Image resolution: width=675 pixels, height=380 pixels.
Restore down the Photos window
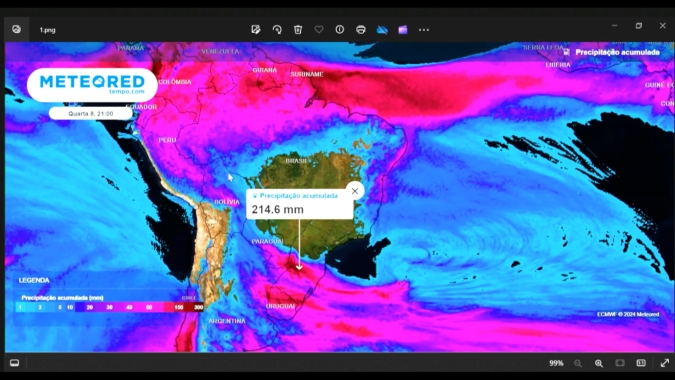(639, 26)
